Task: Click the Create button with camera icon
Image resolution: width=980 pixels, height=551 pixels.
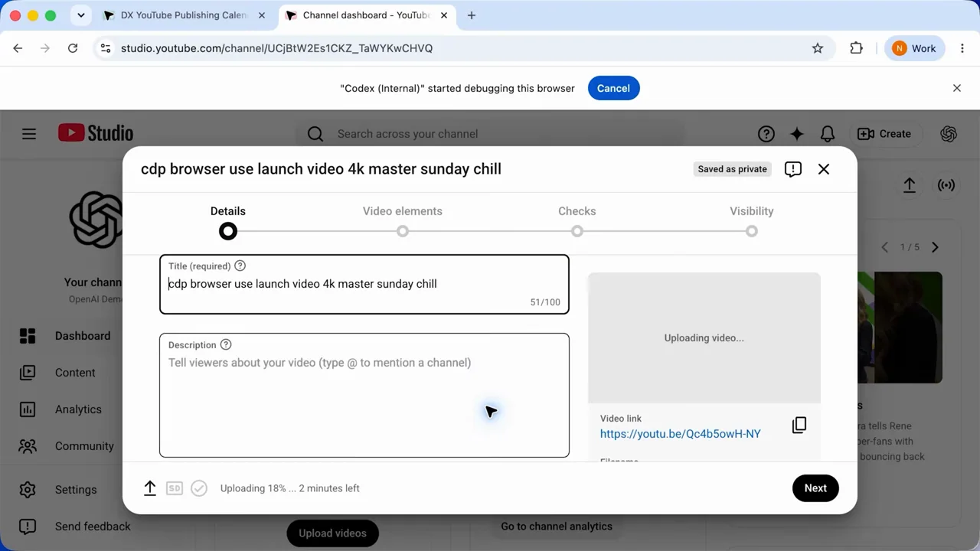Action: (x=884, y=134)
